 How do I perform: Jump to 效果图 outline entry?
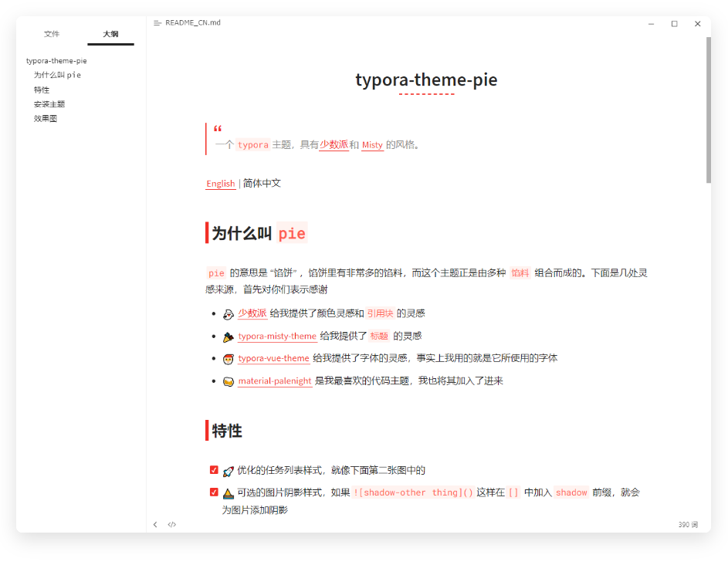click(x=46, y=119)
